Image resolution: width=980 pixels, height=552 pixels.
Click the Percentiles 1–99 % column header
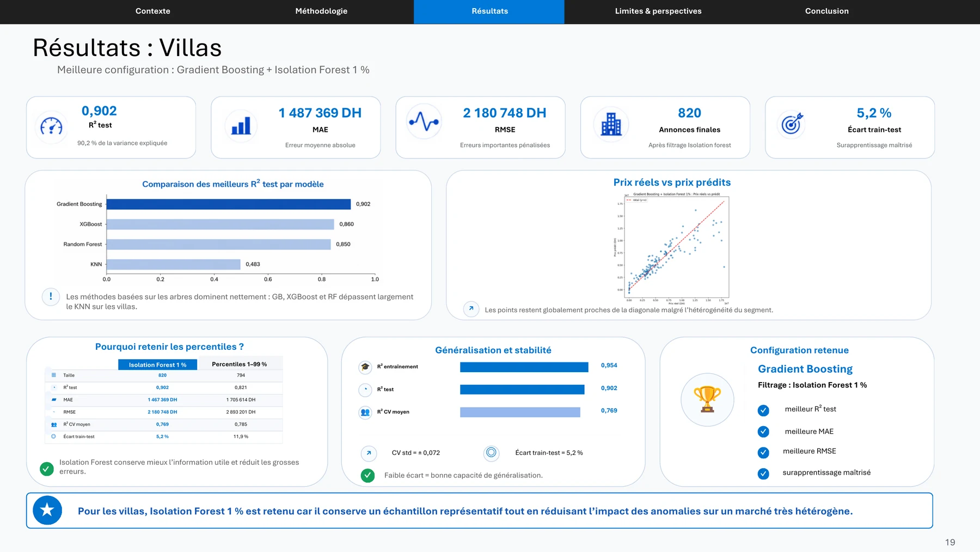240,364
